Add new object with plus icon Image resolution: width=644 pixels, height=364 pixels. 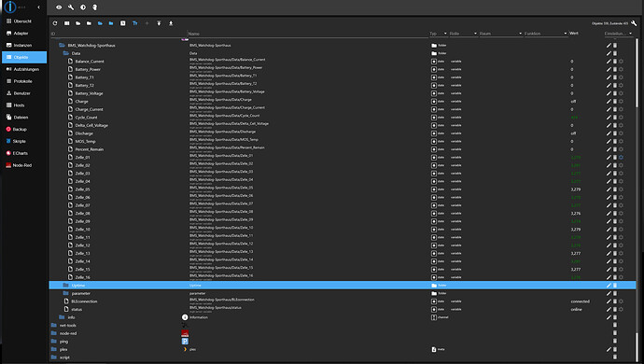click(x=147, y=23)
